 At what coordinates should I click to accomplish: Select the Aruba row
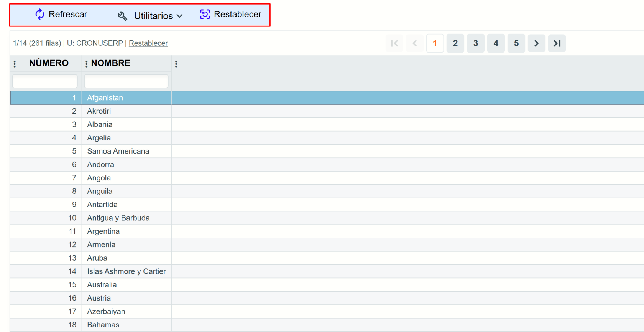(x=327, y=258)
